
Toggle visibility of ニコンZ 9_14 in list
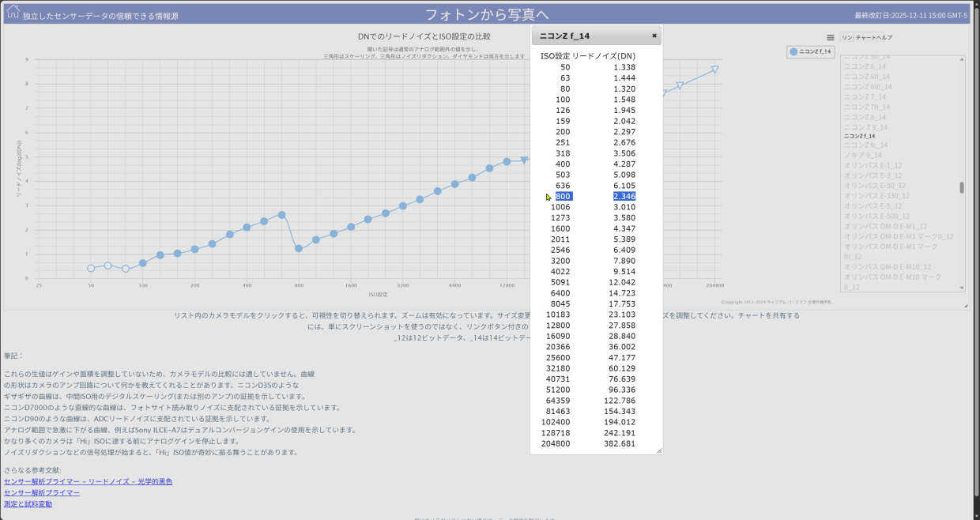point(865,126)
